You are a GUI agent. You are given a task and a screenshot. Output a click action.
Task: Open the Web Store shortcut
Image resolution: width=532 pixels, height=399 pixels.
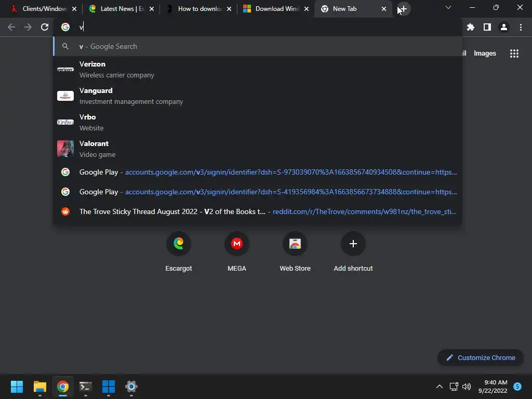[x=295, y=252]
